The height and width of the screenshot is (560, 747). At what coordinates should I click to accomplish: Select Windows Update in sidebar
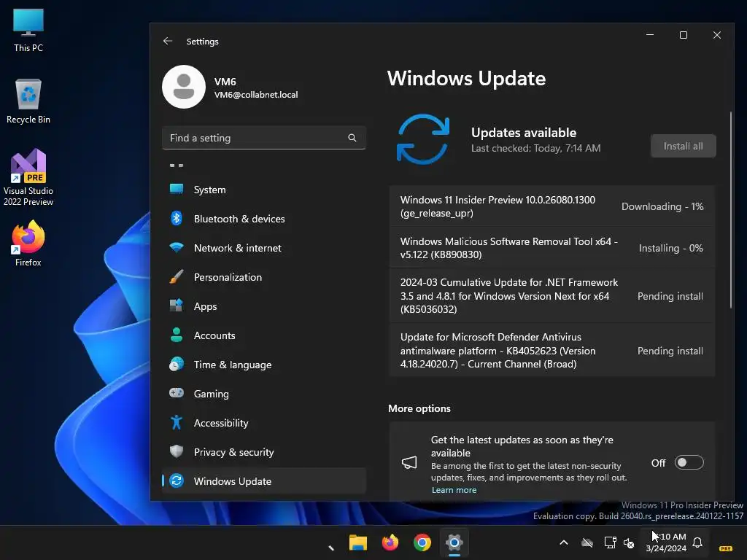(264, 481)
